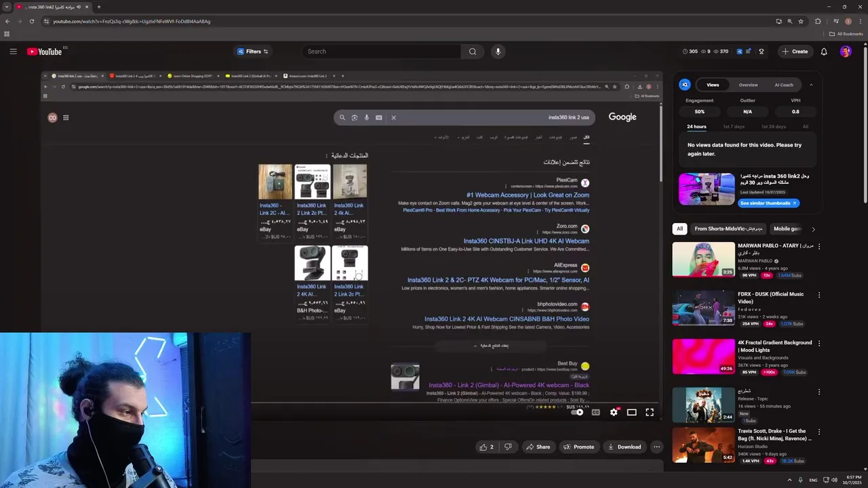Click the vidIQ clock stat showing 305
868x488 pixels.
[x=690, y=52]
